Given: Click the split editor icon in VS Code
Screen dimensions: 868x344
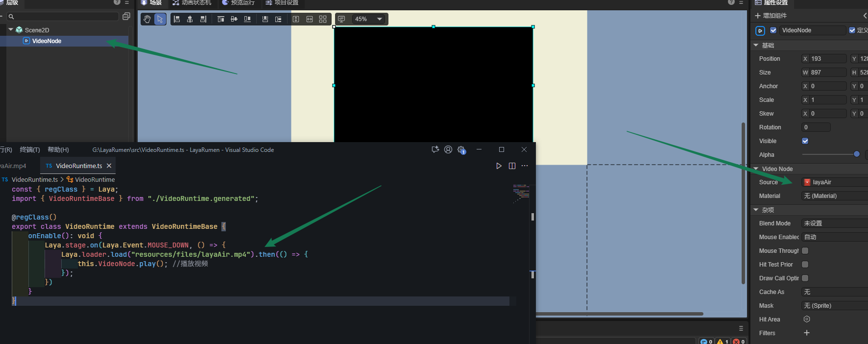Looking at the screenshot, I should click(512, 166).
